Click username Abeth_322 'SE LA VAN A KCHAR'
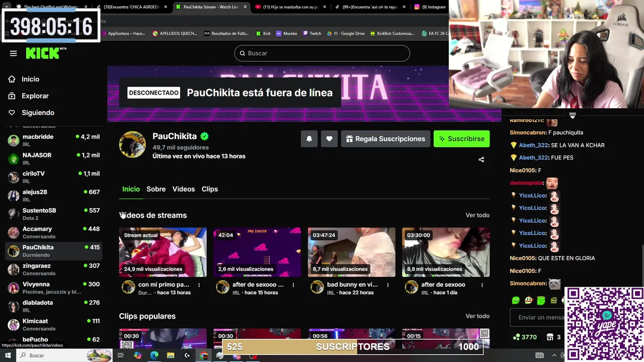Viewport: 644px width, 362px height. (x=533, y=145)
